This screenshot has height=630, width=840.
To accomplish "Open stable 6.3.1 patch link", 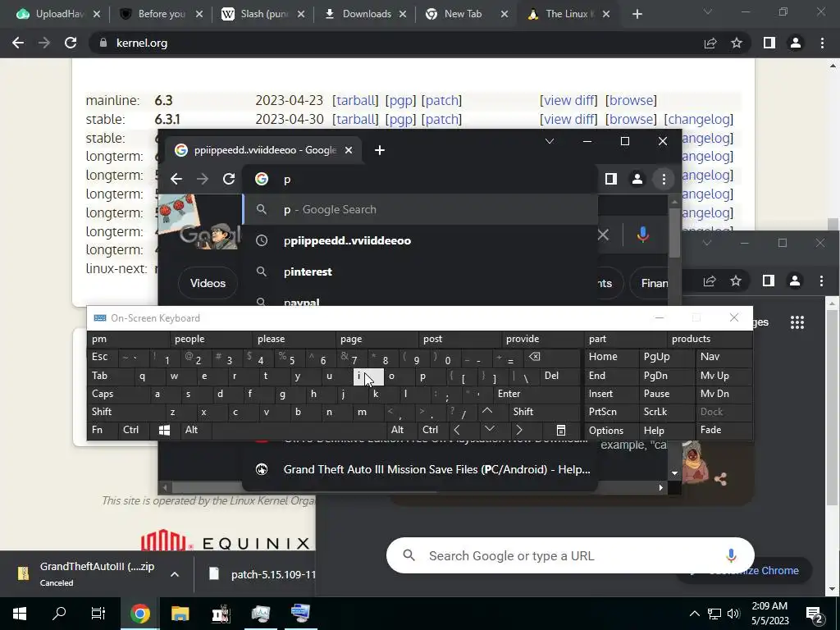I will [441, 119].
